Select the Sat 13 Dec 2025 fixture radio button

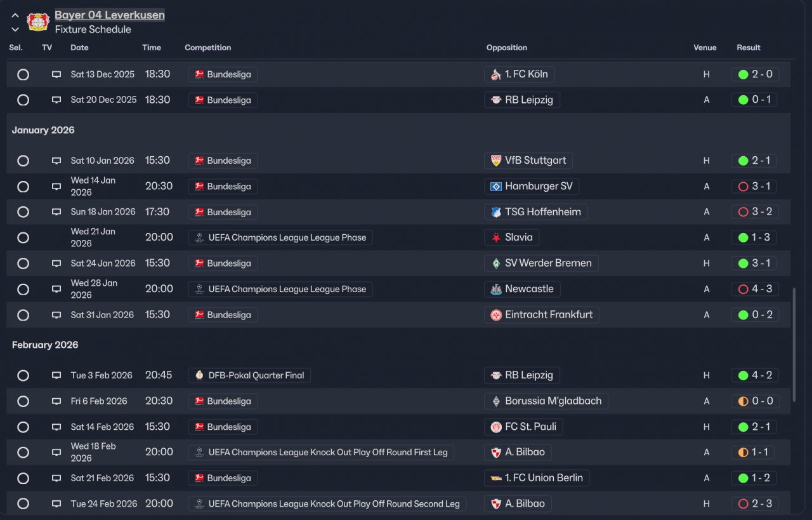click(23, 74)
